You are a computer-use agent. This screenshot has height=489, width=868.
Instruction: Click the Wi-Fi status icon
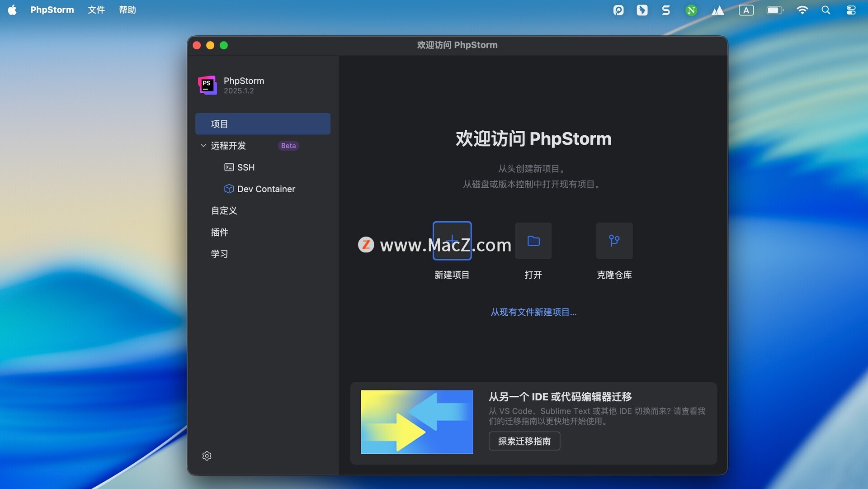[802, 10]
